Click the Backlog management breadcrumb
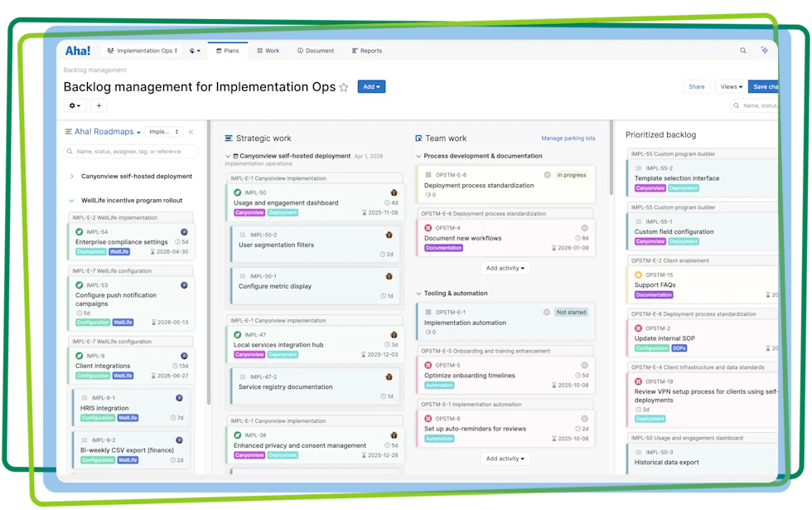The image size is (812, 510). pyautogui.click(x=94, y=70)
